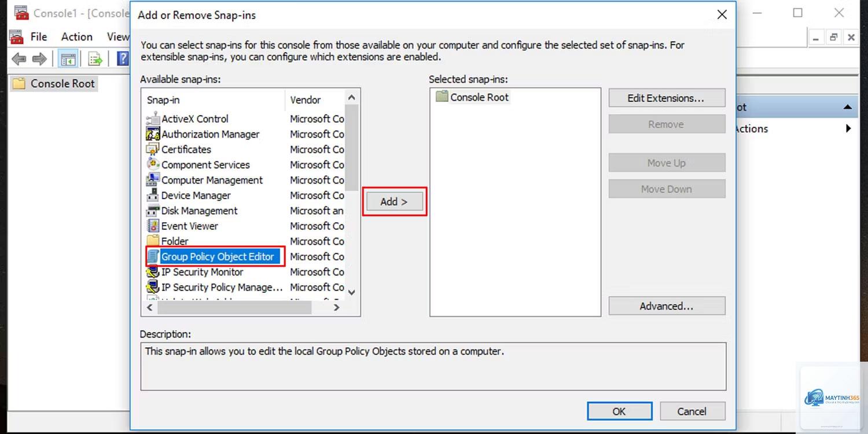Click the Move Up button
The image size is (868, 434).
[x=667, y=163]
